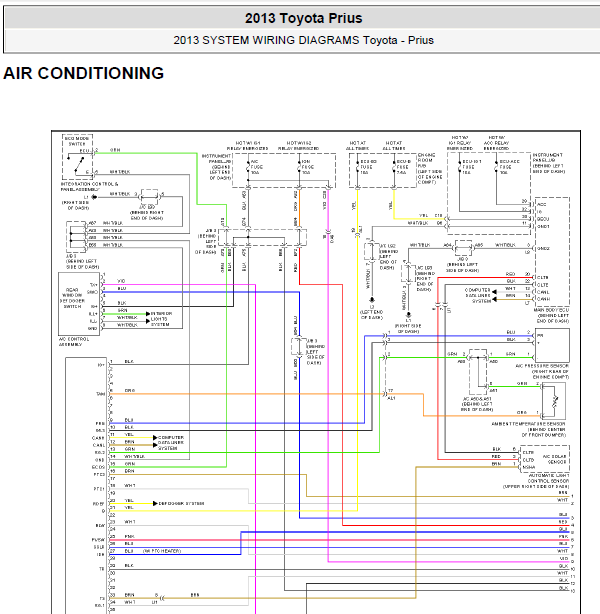Click the GRN wire label at ECO switch
Screen dimensions: 600x614
coord(115,150)
